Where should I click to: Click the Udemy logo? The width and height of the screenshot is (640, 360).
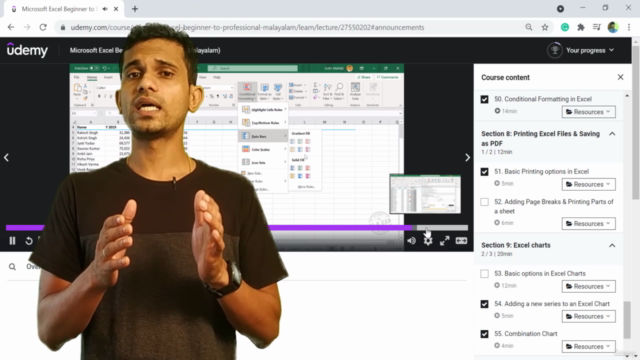point(27,50)
